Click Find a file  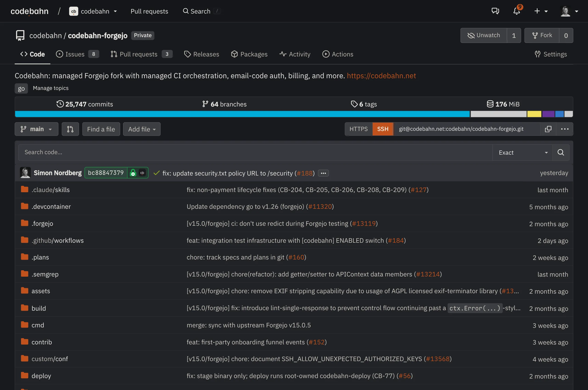[x=101, y=129]
